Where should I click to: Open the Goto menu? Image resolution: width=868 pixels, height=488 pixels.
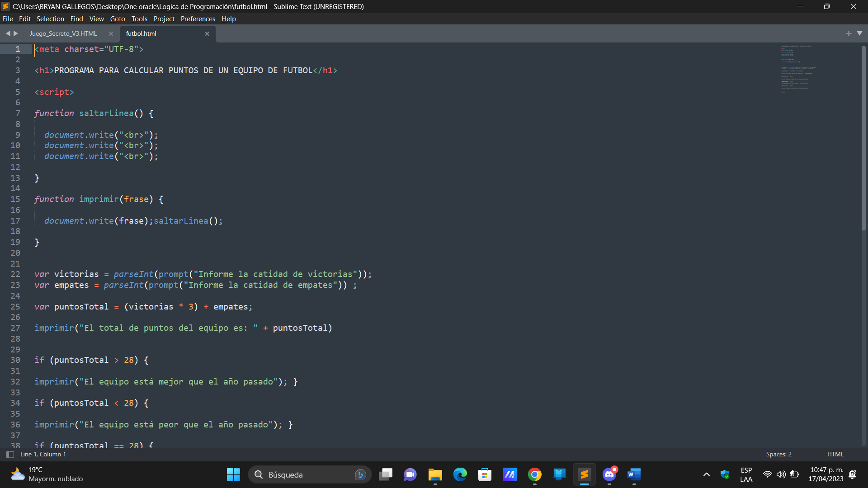point(118,19)
